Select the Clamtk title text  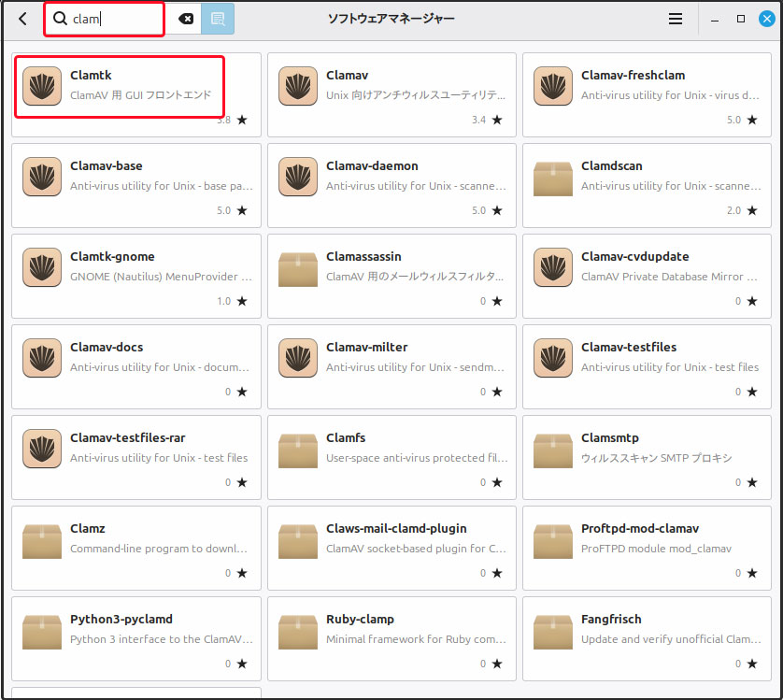91,75
